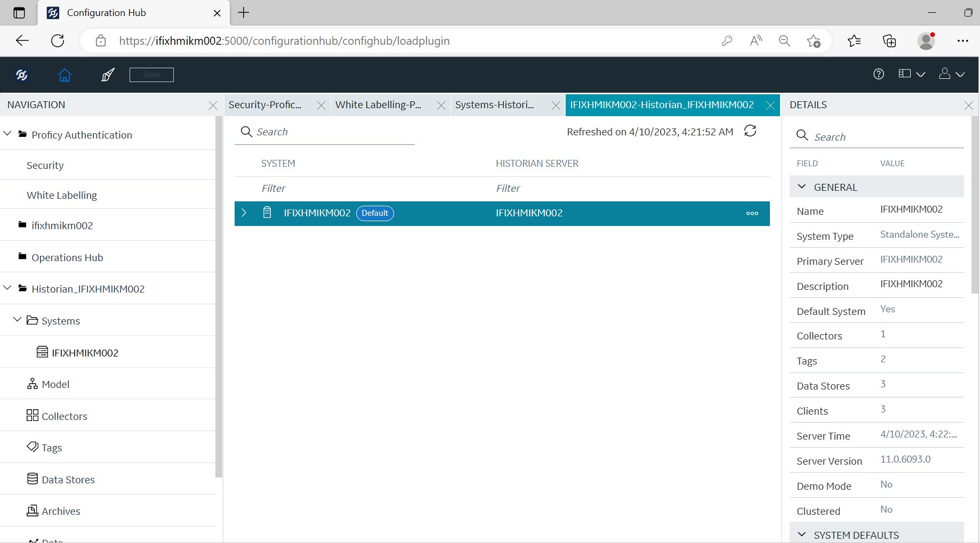This screenshot has height=543, width=980.
Task: Go to the Home icon
Action: click(65, 75)
